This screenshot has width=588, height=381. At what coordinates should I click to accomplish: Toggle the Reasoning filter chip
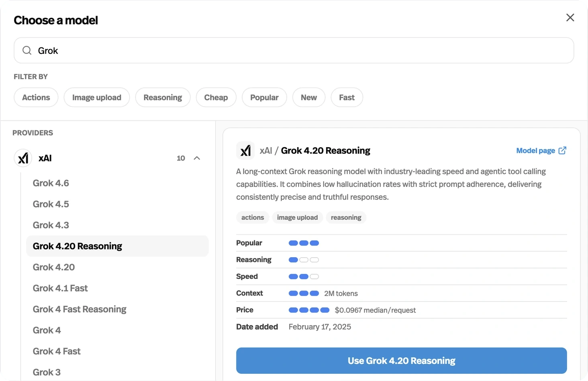(x=163, y=97)
